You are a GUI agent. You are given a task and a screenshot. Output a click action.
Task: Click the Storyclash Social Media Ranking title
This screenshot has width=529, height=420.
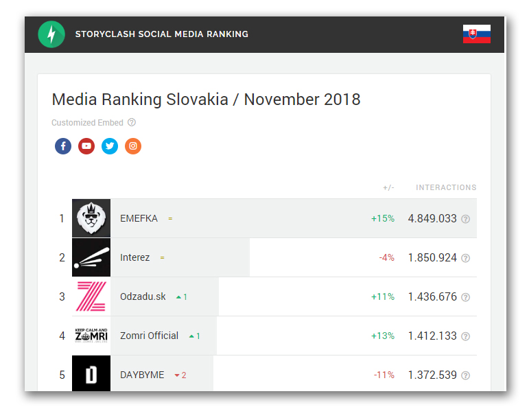coord(162,34)
